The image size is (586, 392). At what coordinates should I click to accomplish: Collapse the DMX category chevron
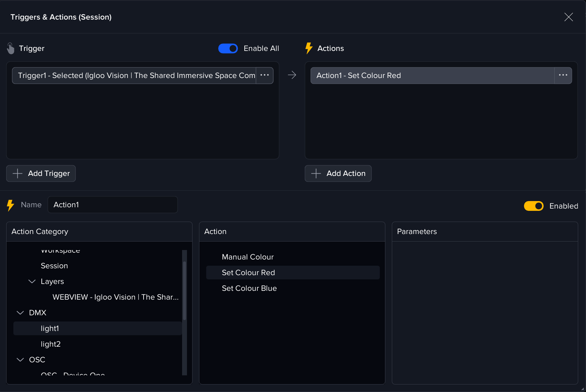(20, 313)
